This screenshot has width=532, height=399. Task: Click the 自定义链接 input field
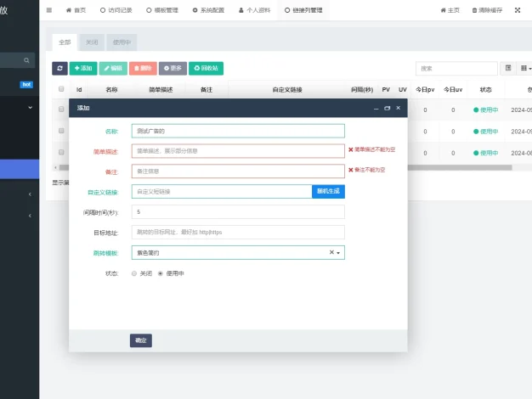point(222,192)
